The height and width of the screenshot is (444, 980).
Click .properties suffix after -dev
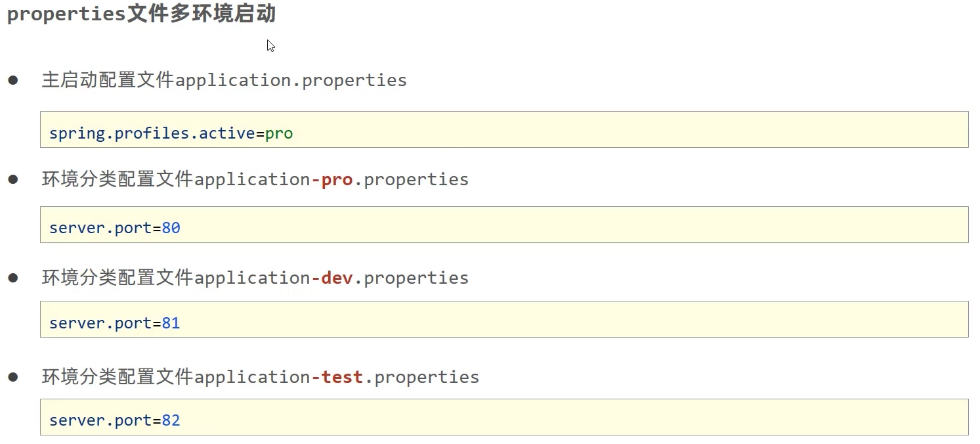pyautogui.click(x=412, y=278)
